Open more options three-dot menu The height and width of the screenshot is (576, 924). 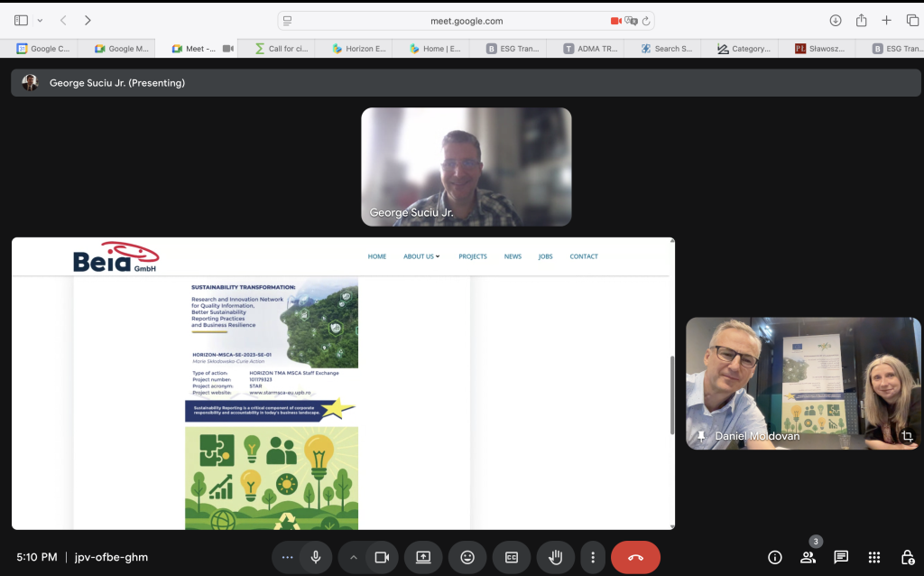(592, 557)
